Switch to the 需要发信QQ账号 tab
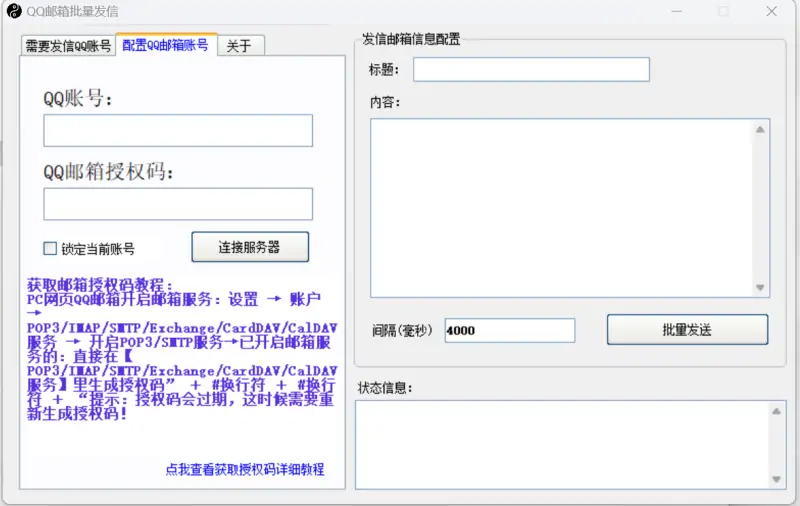Screen dimensions: 800x506 pos(68,46)
